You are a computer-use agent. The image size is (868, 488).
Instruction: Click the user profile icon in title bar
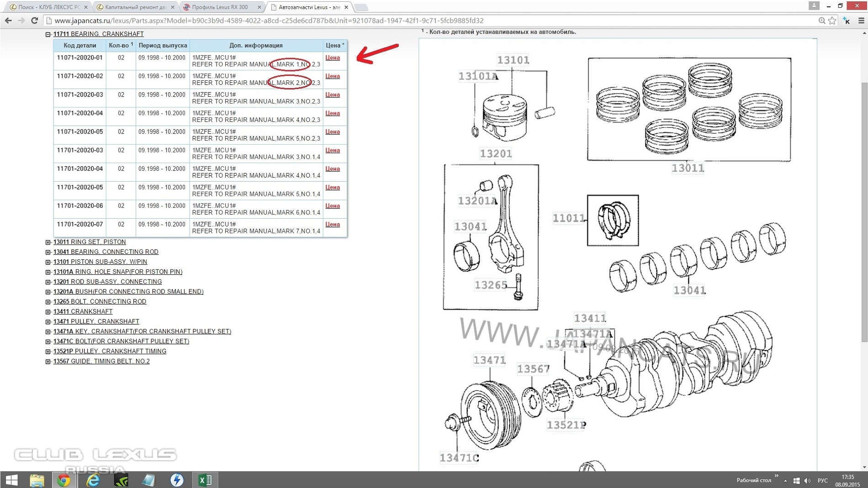814,5
